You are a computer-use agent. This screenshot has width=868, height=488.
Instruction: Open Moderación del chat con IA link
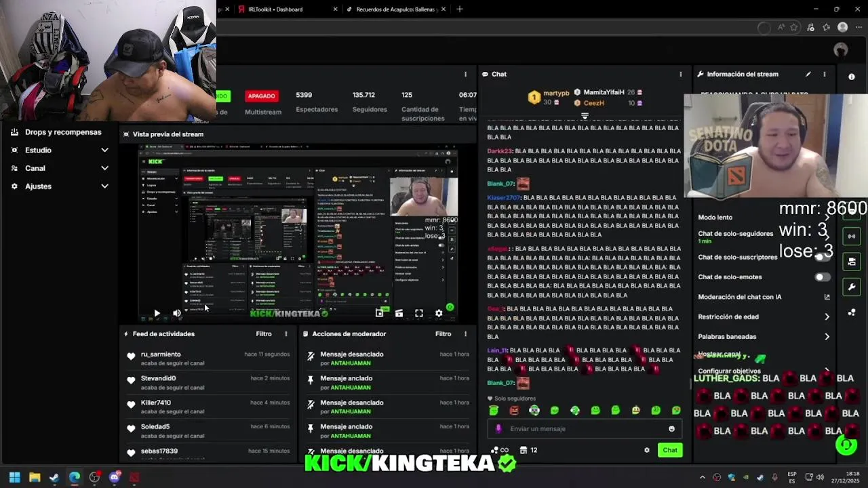tap(827, 297)
